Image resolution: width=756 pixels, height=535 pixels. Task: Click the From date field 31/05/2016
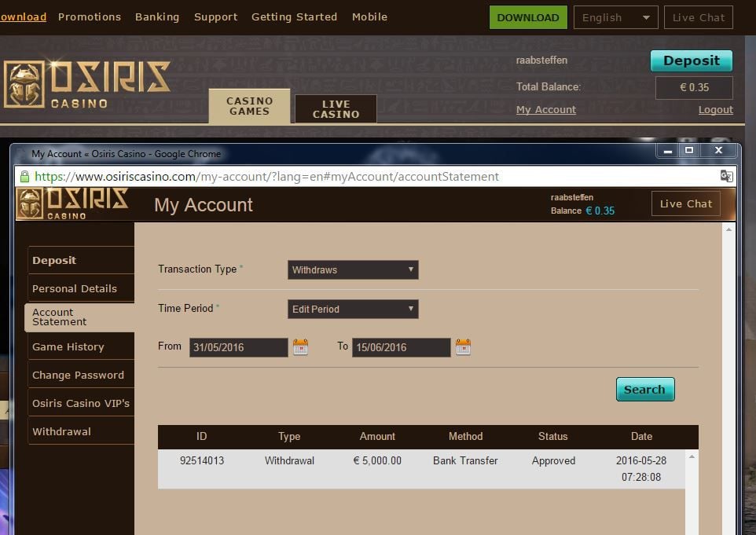[x=239, y=347]
